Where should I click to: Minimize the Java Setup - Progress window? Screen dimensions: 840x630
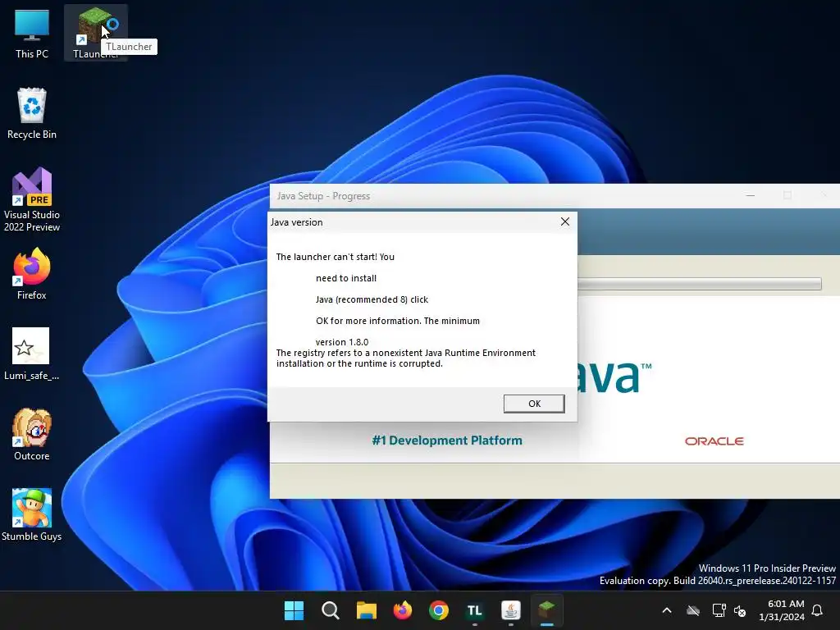pos(751,195)
